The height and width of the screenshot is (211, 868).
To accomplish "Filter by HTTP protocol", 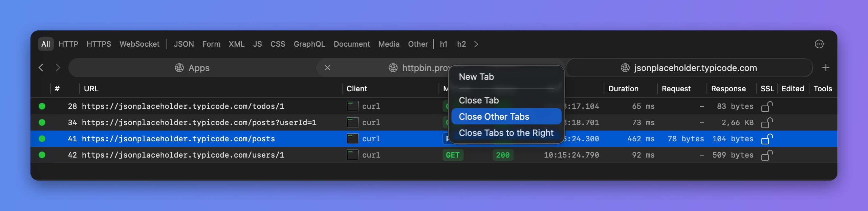I will [68, 44].
